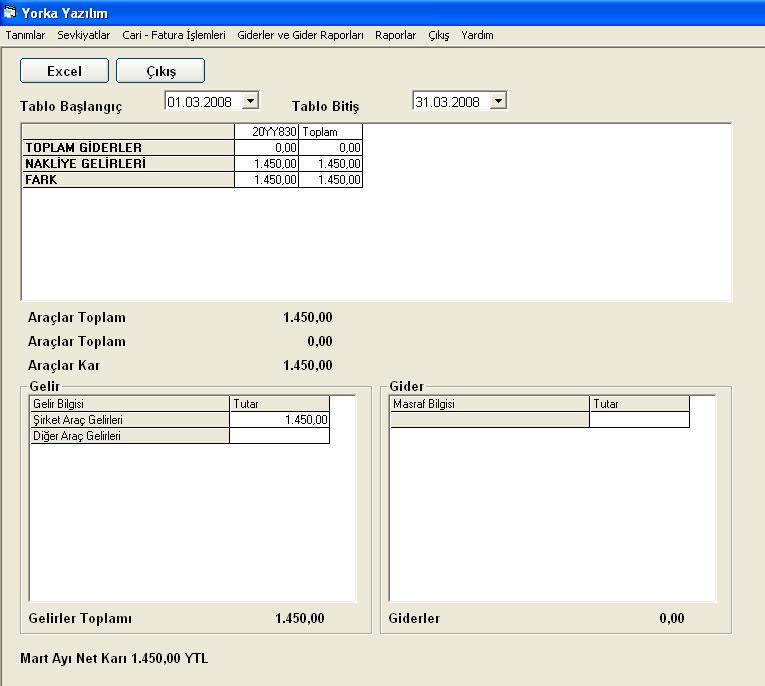Click the Gelirler Toplamı label

tap(80, 618)
